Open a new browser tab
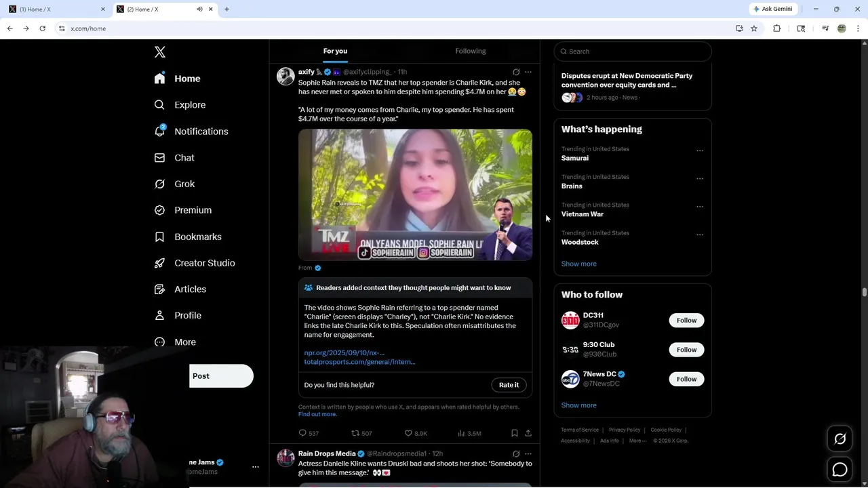This screenshot has height=488, width=868. pos(226,9)
